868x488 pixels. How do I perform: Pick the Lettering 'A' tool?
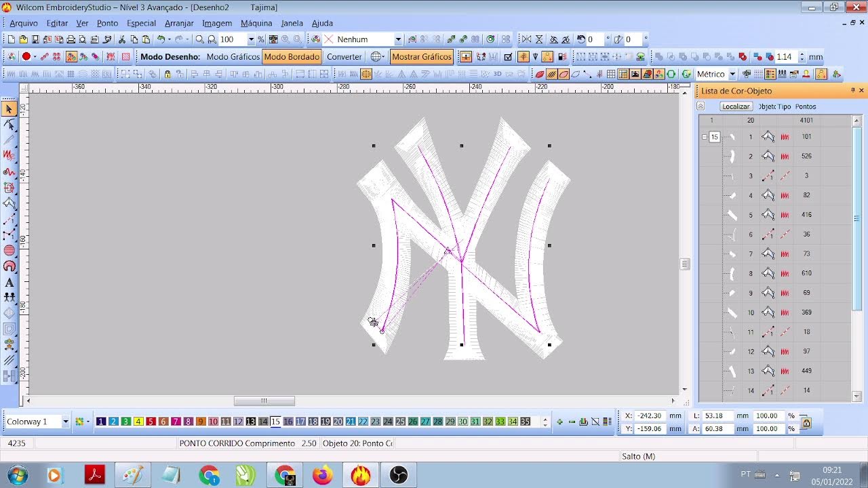9,282
